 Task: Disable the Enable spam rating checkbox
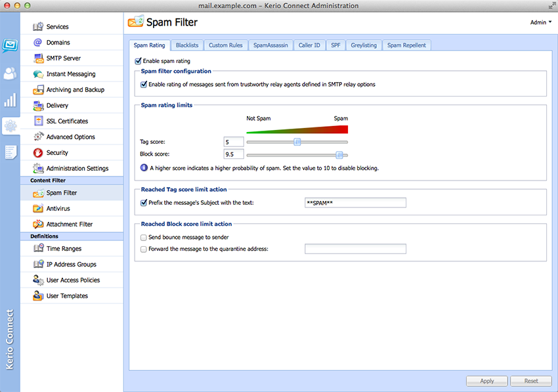click(138, 61)
